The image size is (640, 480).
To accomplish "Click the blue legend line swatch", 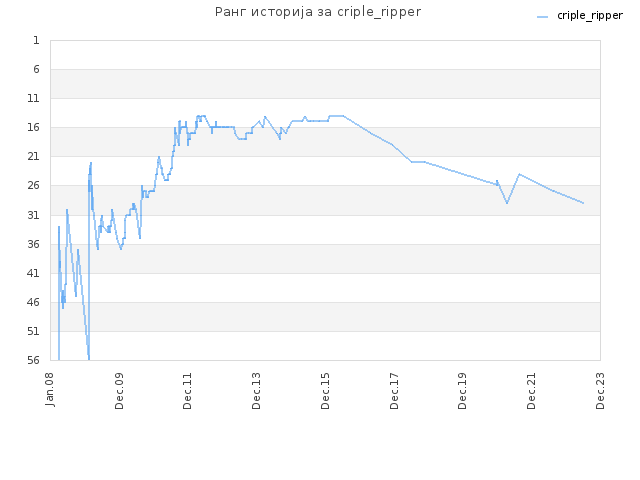I will [542, 17].
